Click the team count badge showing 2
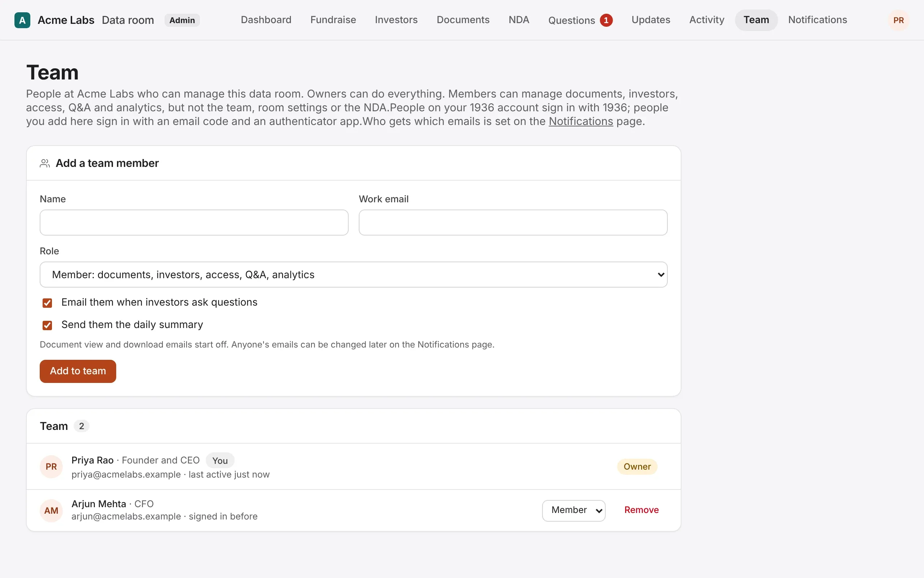The height and width of the screenshot is (578, 924). pyautogui.click(x=81, y=426)
